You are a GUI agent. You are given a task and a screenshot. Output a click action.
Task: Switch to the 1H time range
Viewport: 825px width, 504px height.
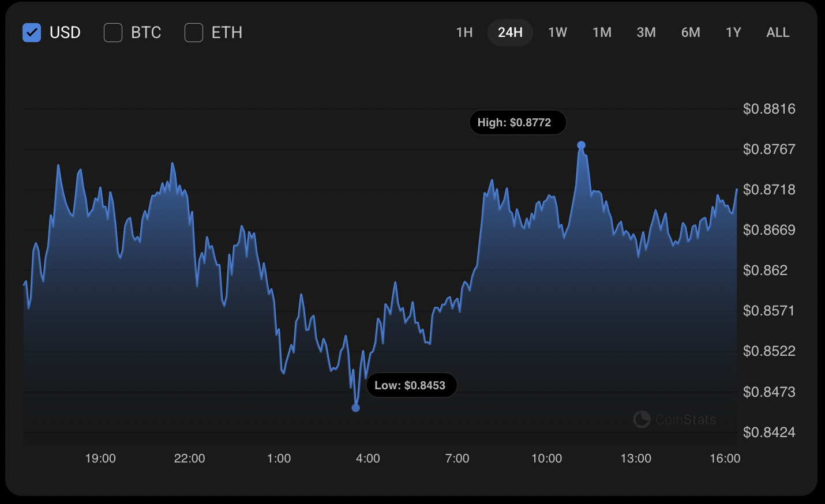(x=464, y=32)
